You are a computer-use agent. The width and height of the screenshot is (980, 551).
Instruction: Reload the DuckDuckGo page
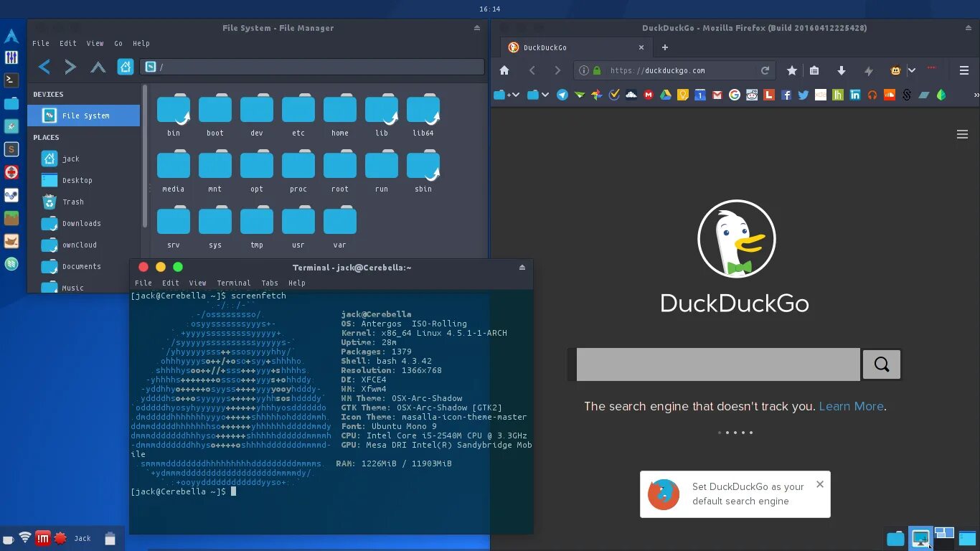coord(765,70)
